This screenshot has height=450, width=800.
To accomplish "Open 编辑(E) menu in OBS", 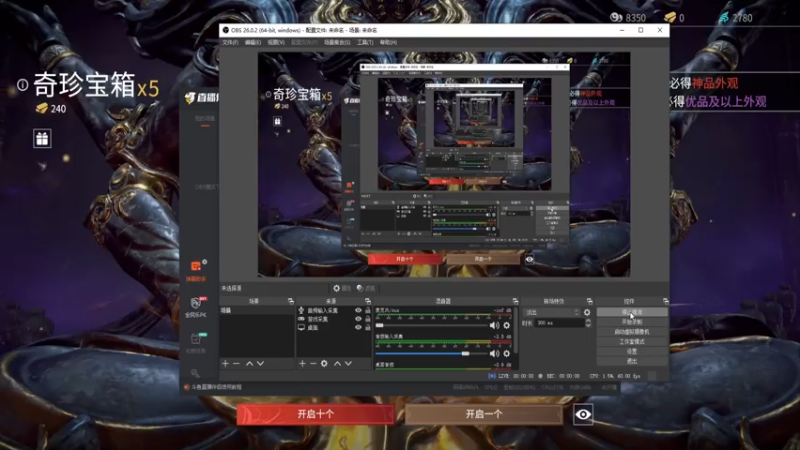I will point(253,42).
